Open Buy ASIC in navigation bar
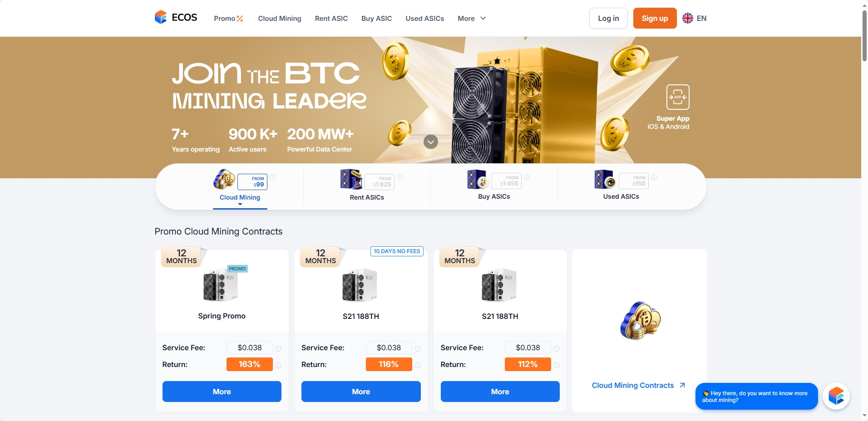Screen dimensions: 868x421 pos(376,19)
